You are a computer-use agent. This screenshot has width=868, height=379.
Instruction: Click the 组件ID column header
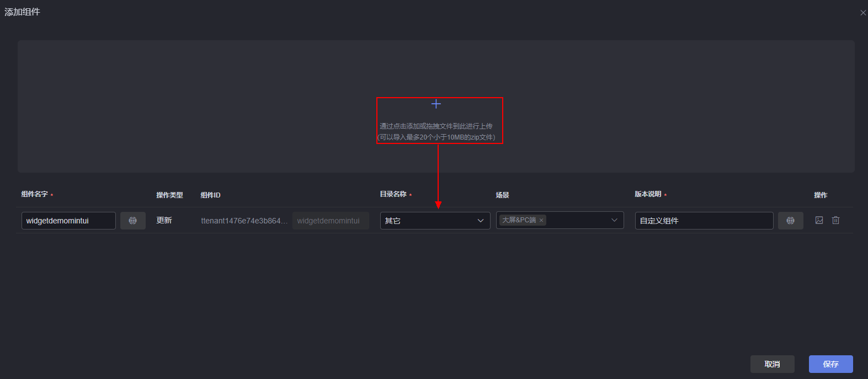point(210,195)
